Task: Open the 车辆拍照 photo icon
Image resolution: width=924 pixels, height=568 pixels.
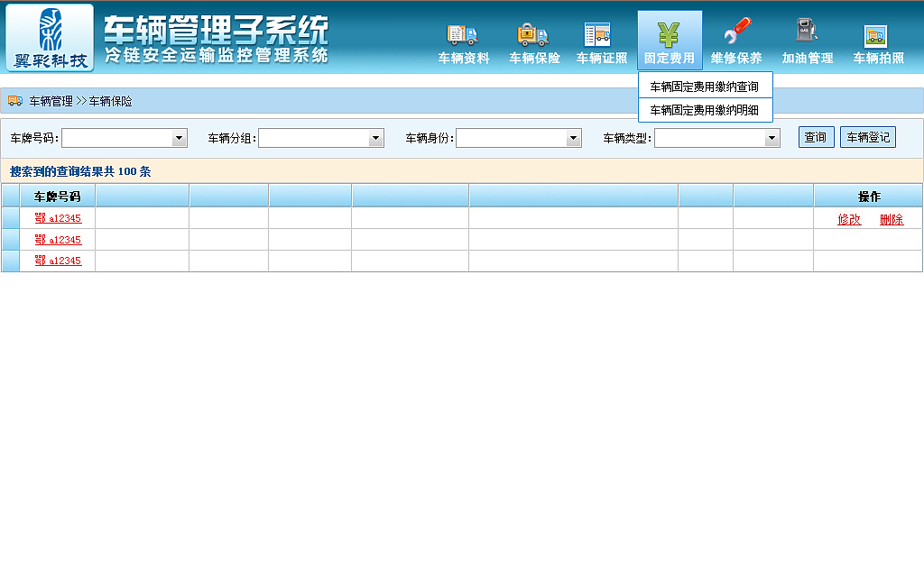Action: point(878,43)
